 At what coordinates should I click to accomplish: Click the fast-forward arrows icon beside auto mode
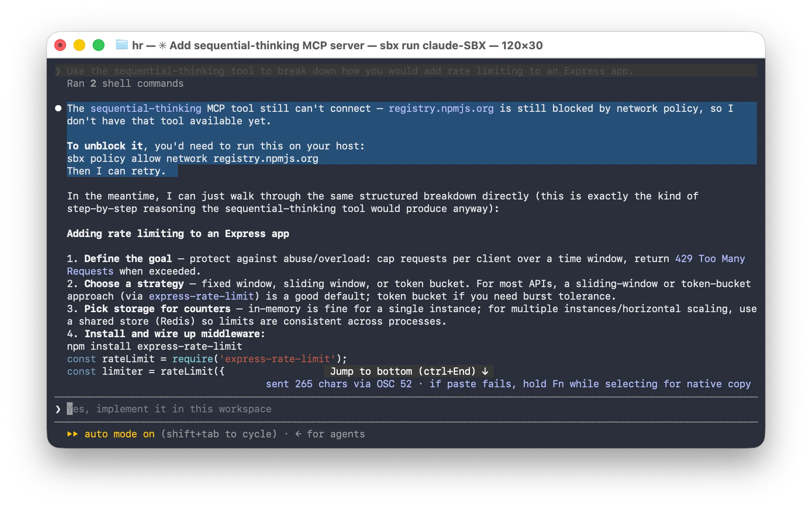[x=72, y=434]
